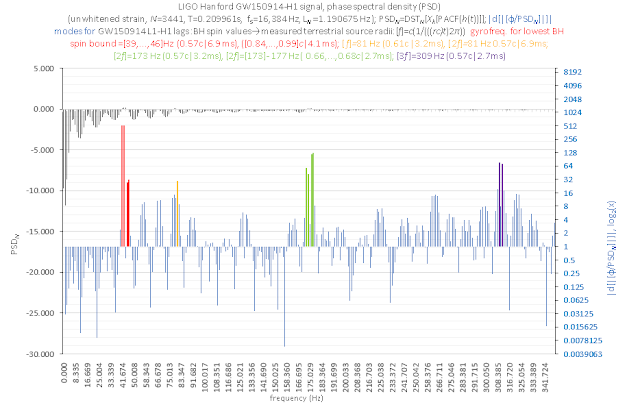Click the right-axis tick label '2048'

[573, 99]
